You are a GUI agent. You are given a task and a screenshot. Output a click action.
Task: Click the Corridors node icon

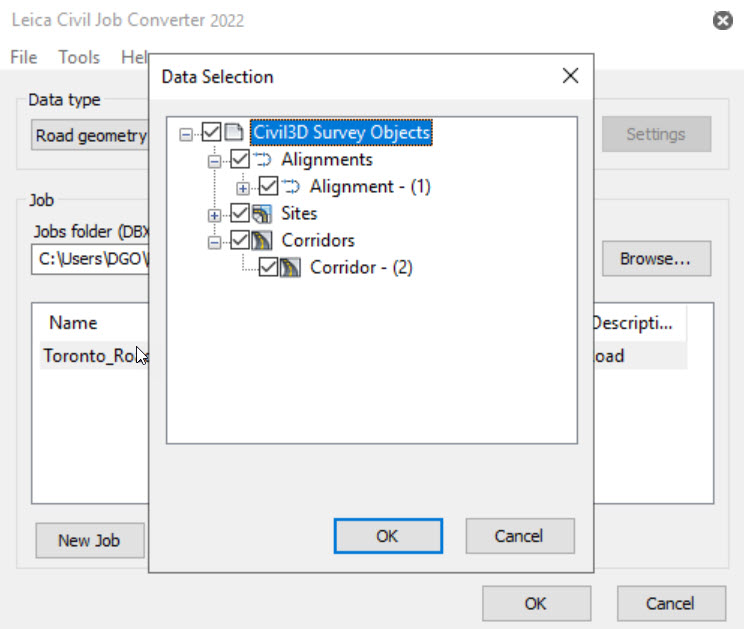point(262,240)
